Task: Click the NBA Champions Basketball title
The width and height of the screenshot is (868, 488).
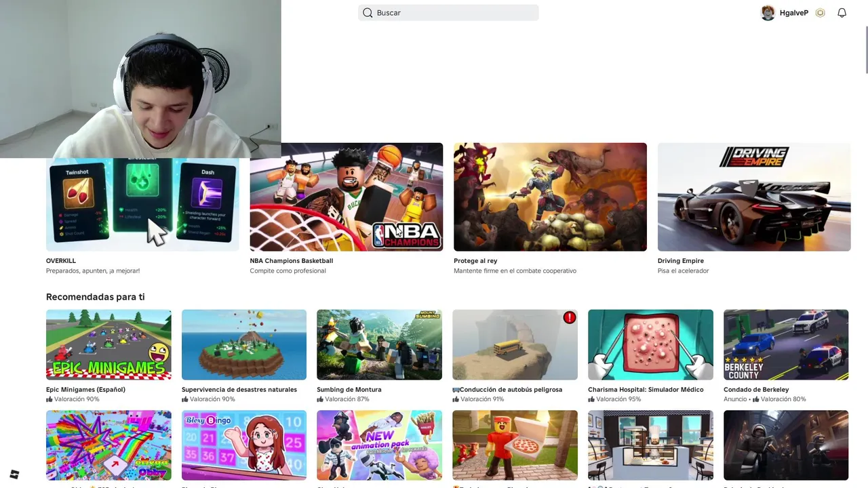Action: pos(292,261)
